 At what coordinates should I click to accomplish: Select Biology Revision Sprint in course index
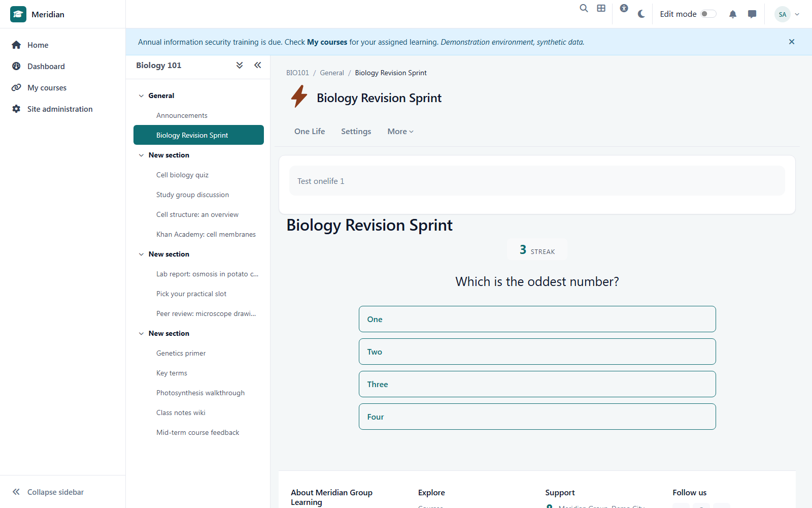tap(198, 135)
